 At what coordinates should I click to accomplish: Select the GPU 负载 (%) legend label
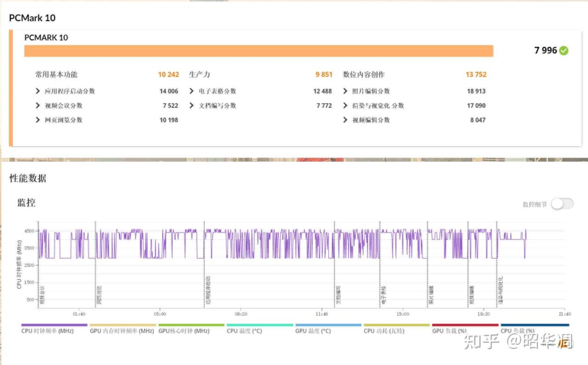click(449, 331)
